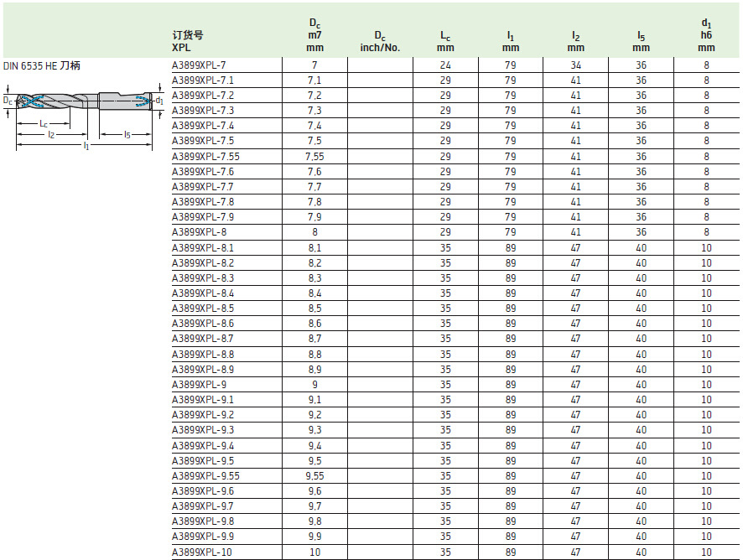
Task: Select order number A3899XPL-9.6
Action: pyautogui.click(x=202, y=491)
